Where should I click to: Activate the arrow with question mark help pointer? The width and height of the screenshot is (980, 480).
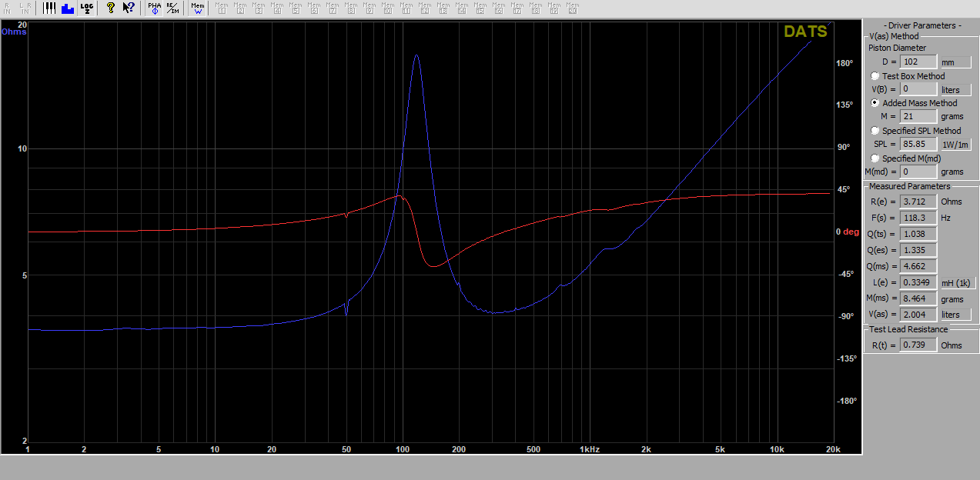[x=129, y=8]
